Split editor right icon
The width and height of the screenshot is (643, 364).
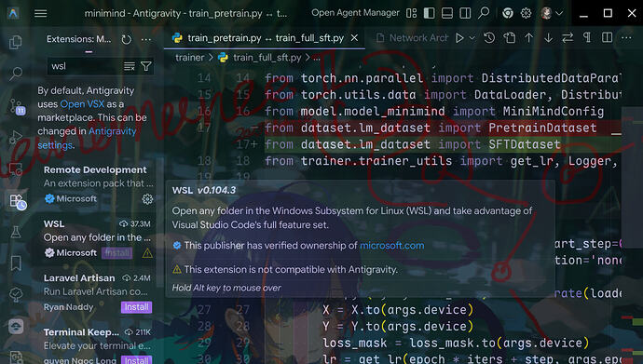click(x=607, y=38)
